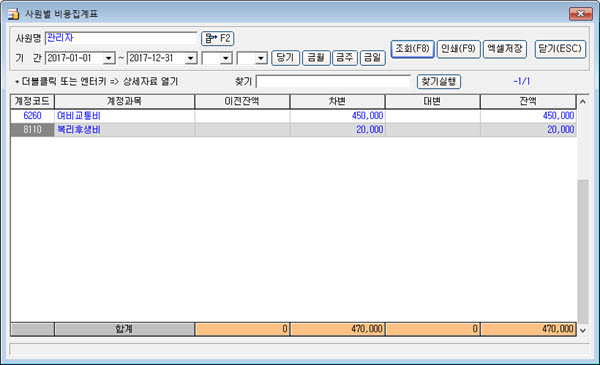Click the 대변 column header
600x365 pixels.
point(432,101)
